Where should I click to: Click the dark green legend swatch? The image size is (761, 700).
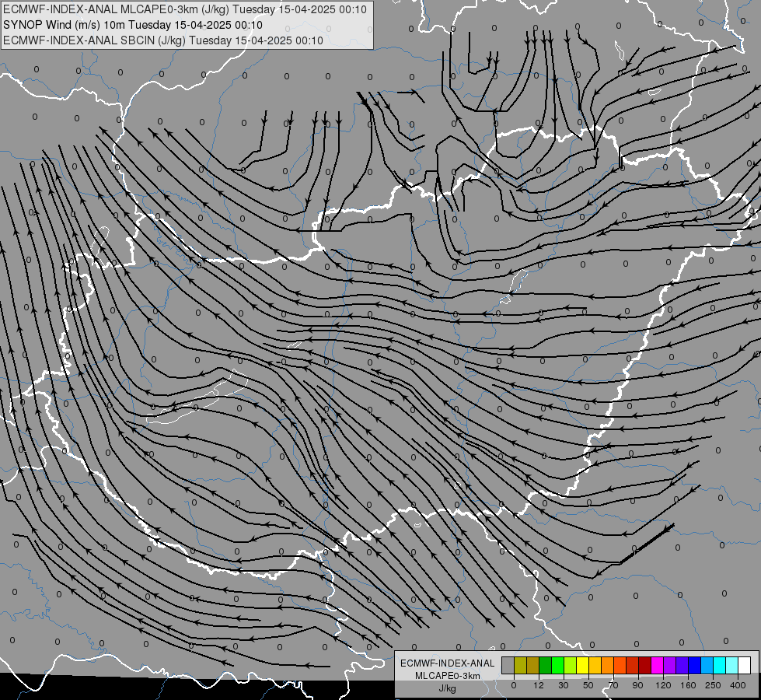pos(546,666)
